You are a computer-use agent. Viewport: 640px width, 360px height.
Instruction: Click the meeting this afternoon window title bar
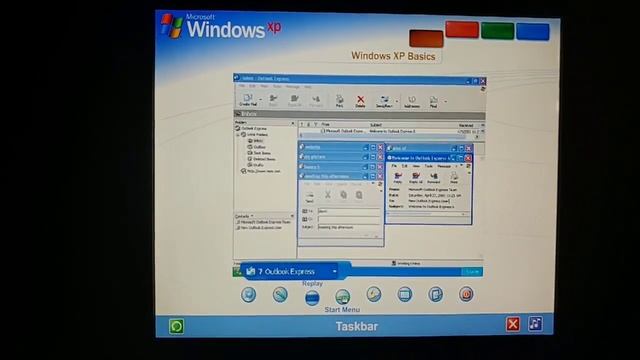pos(330,176)
